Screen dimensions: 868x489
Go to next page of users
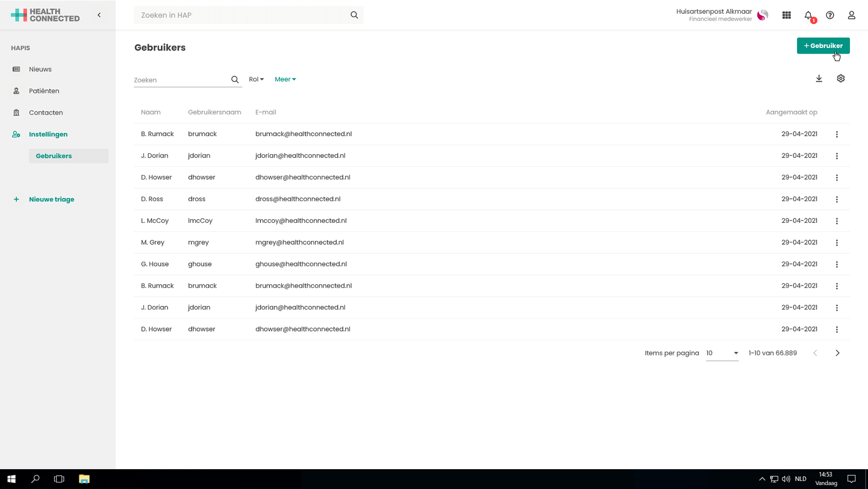[837, 353]
